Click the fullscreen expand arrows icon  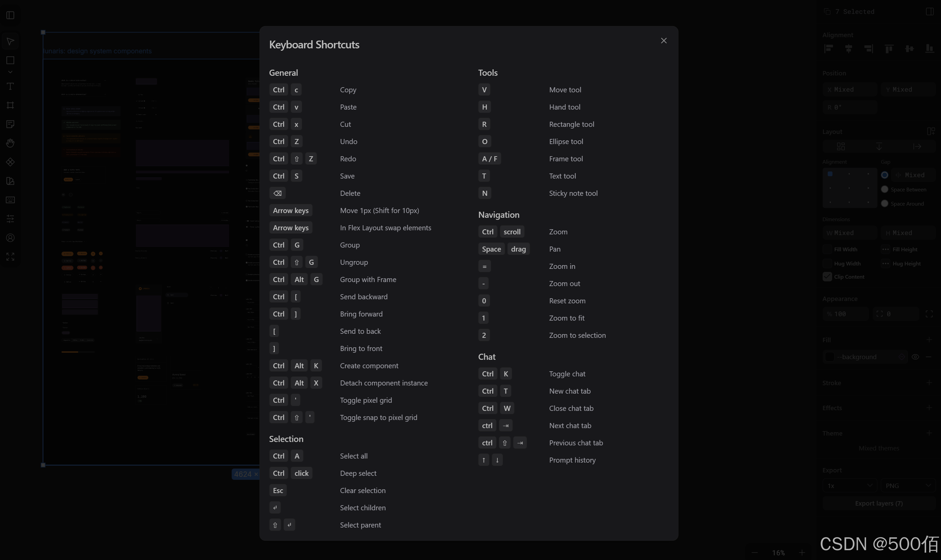pyautogui.click(x=10, y=257)
